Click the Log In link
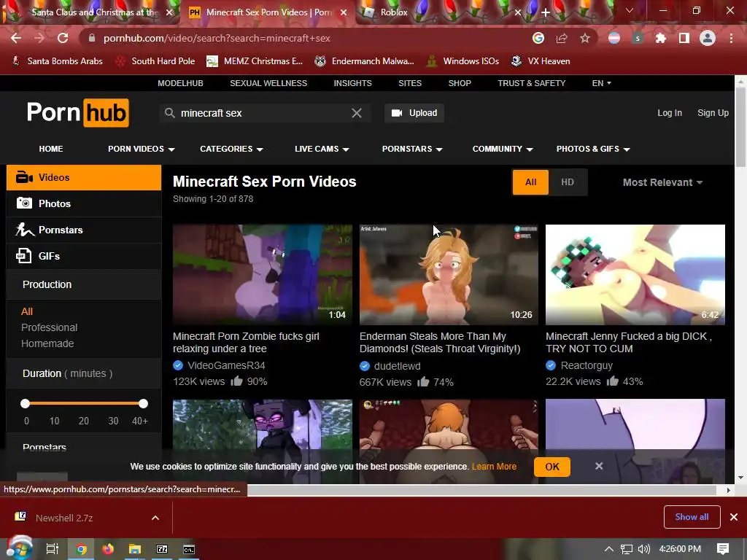Viewport: 747px width, 560px height. coord(670,113)
